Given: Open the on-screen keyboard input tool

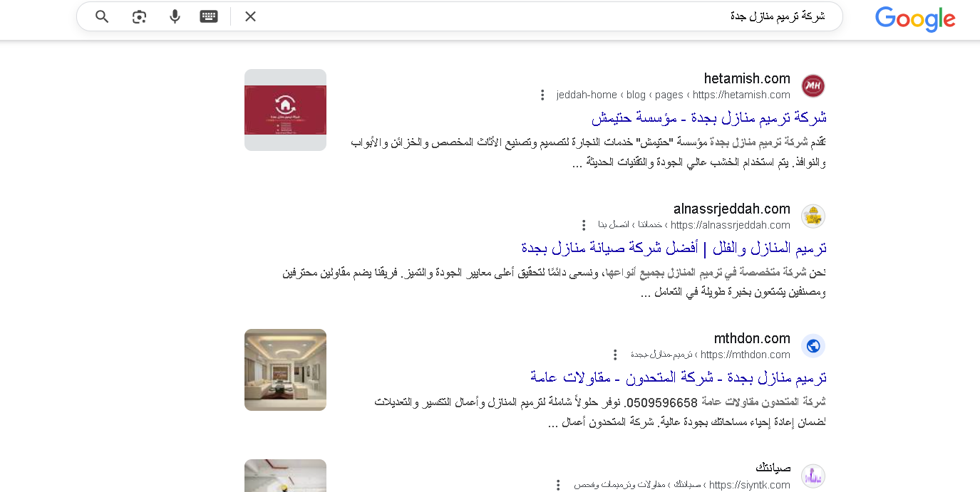Looking at the screenshot, I should click(x=209, y=16).
